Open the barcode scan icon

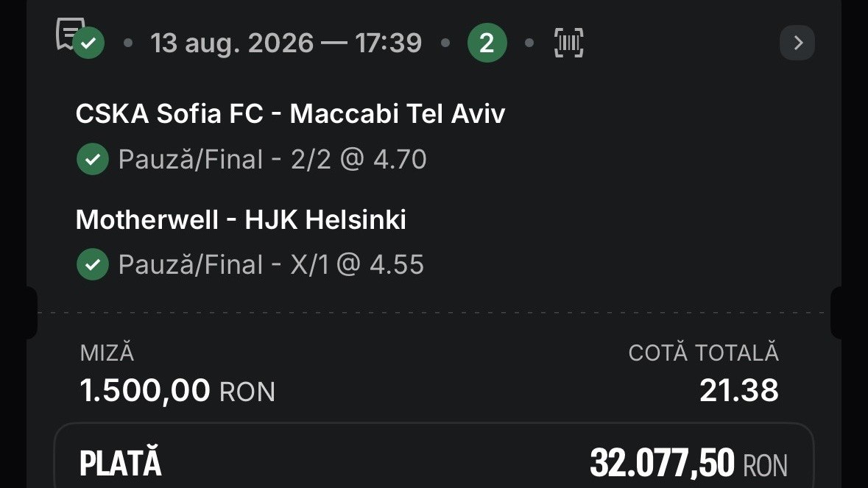click(568, 43)
